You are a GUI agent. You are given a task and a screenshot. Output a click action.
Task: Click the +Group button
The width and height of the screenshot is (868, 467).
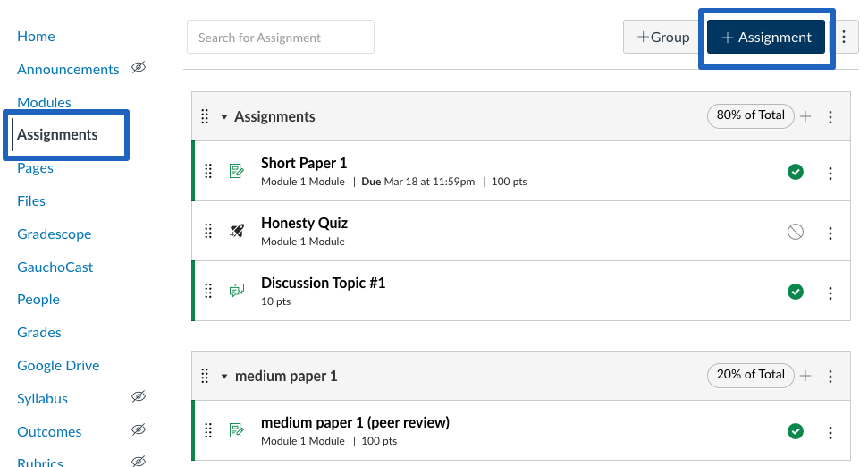click(663, 37)
